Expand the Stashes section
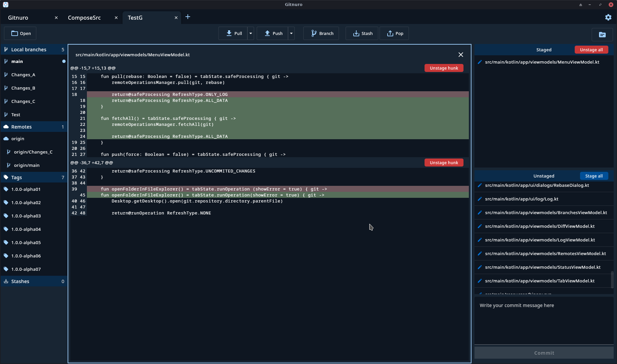This screenshot has width=617, height=364. point(34,281)
